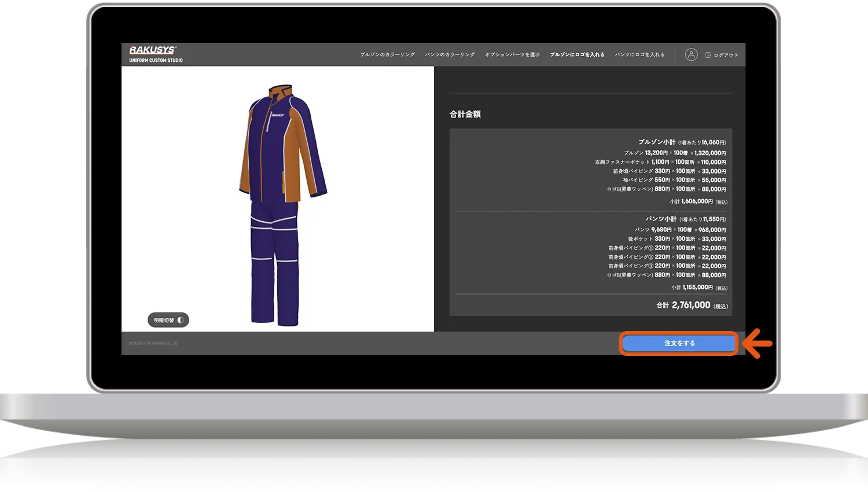This screenshot has width=868, height=492.
Task: Click the ブルゾン小計 subtotal heading
Action: click(x=656, y=142)
